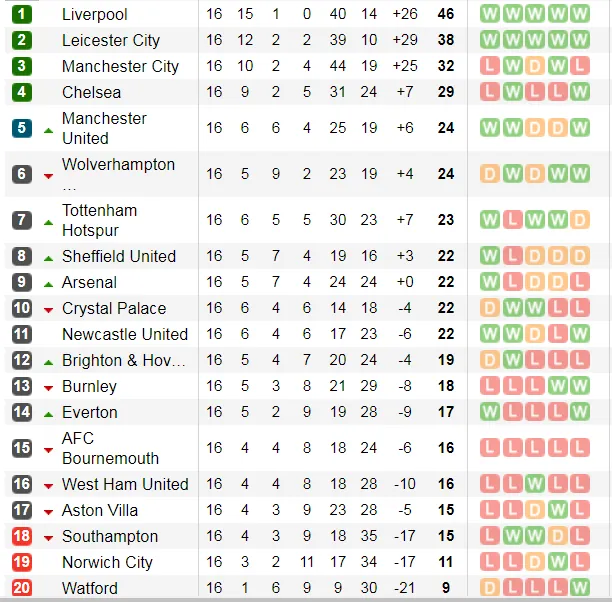
Task: Click Watford's rank 20 relegation badge
Action: [21, 588]
